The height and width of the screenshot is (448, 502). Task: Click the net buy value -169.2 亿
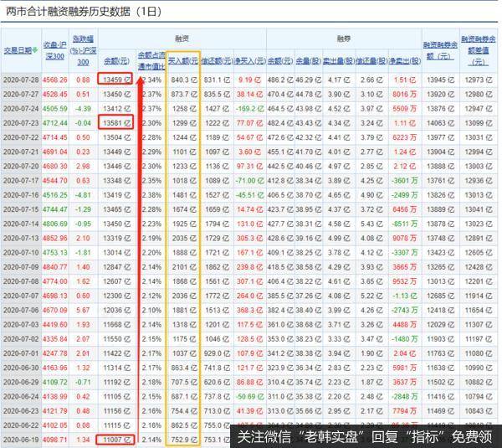tap(249, 109)
